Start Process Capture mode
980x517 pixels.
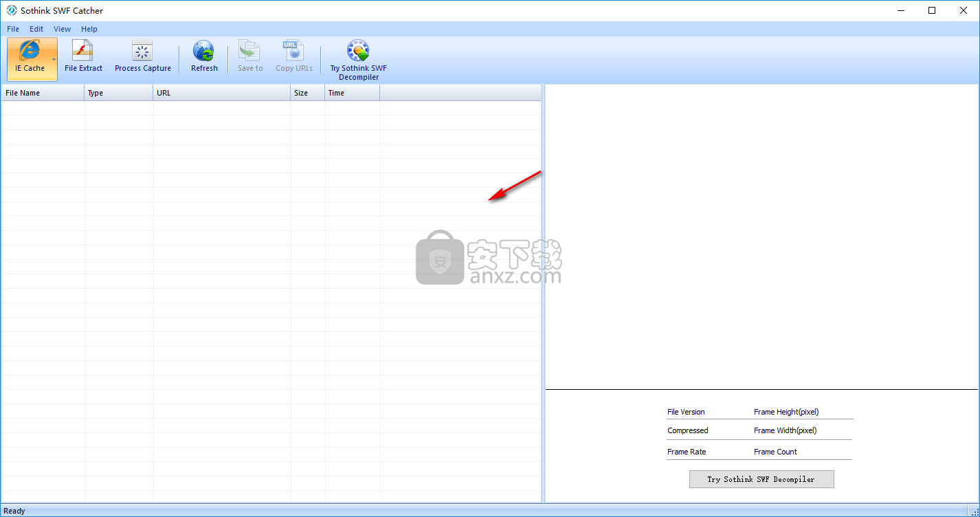point(143,57)
